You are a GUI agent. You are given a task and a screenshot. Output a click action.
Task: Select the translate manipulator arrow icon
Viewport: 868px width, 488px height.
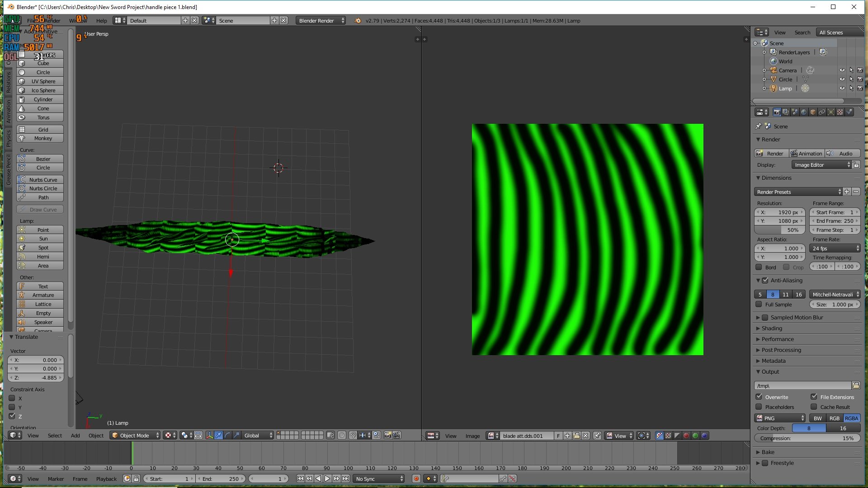(218, 435)
